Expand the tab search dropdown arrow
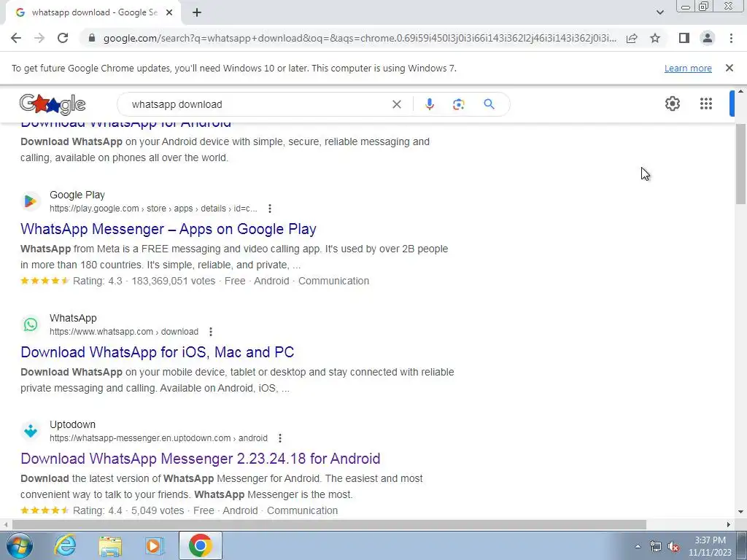 (x=659, y=13)
